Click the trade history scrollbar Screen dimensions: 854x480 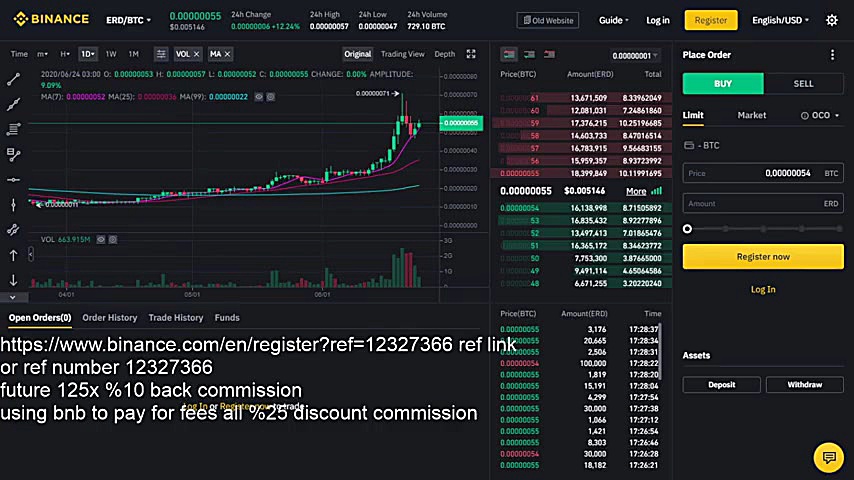click(660, 351)
